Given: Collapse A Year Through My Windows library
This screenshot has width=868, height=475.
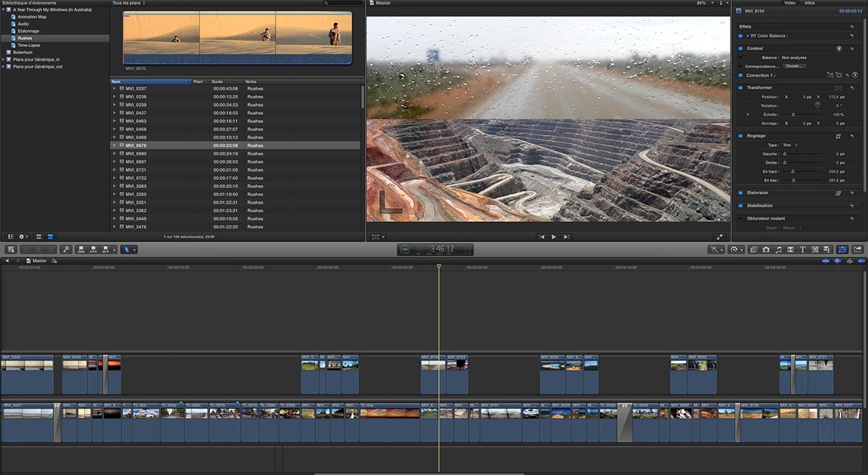Looking at the screenshot, I should pyautogui.click(x=4, y=10).
